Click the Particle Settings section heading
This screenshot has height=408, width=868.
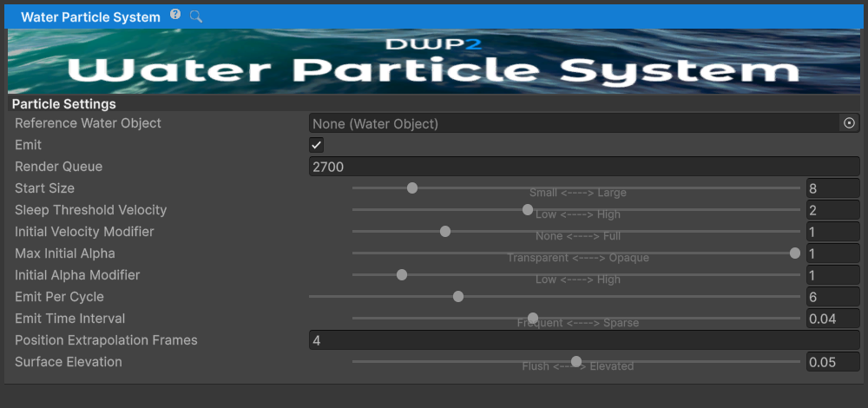[x=64, y=104]
